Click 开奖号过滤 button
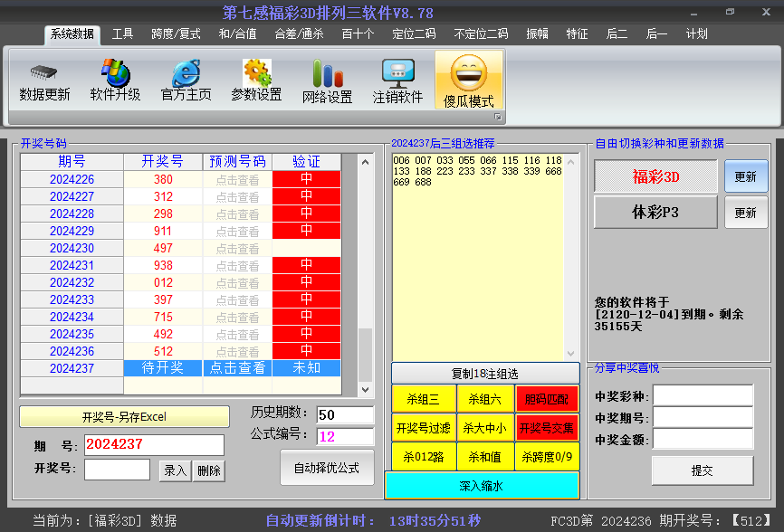 coord(424,428)
